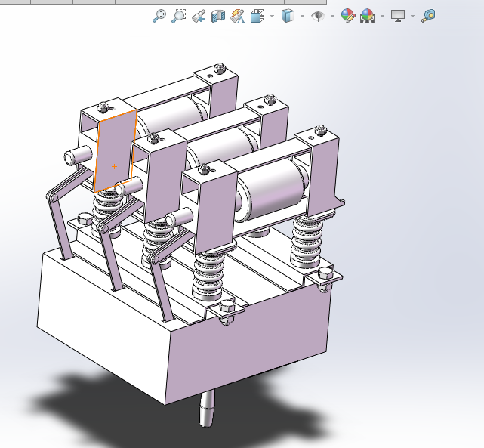484x448 pixels.
Task: Enable the Section View tool
Action: [218, 15]
